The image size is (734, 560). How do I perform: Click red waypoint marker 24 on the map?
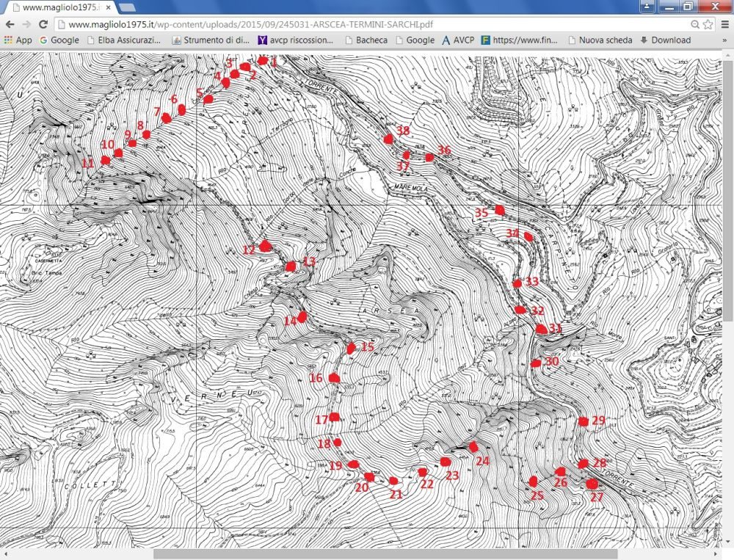473,447
